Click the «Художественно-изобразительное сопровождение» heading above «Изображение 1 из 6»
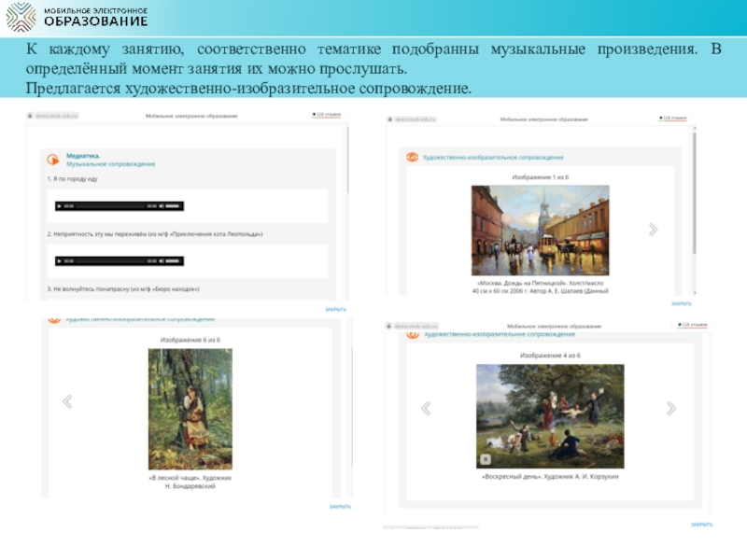The image size is (747, 560). [x=493, y=157]
